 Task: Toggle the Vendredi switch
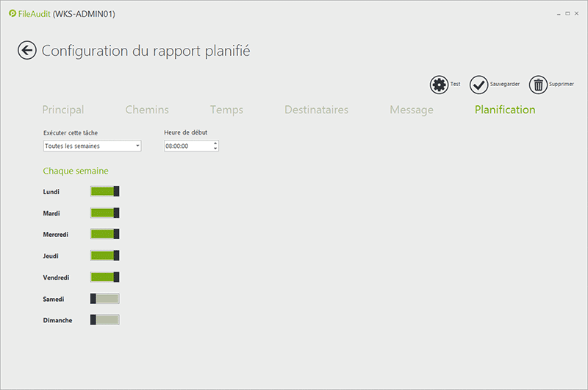click(104, 277)
